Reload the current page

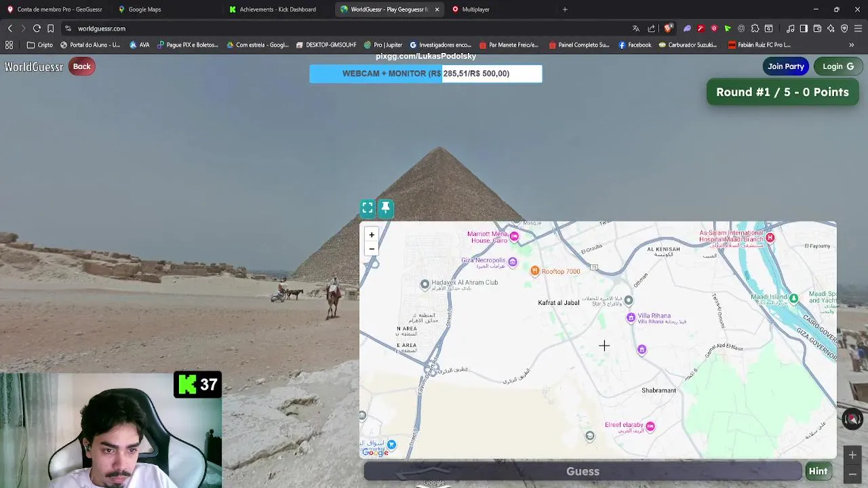click(x=37, y=28)
